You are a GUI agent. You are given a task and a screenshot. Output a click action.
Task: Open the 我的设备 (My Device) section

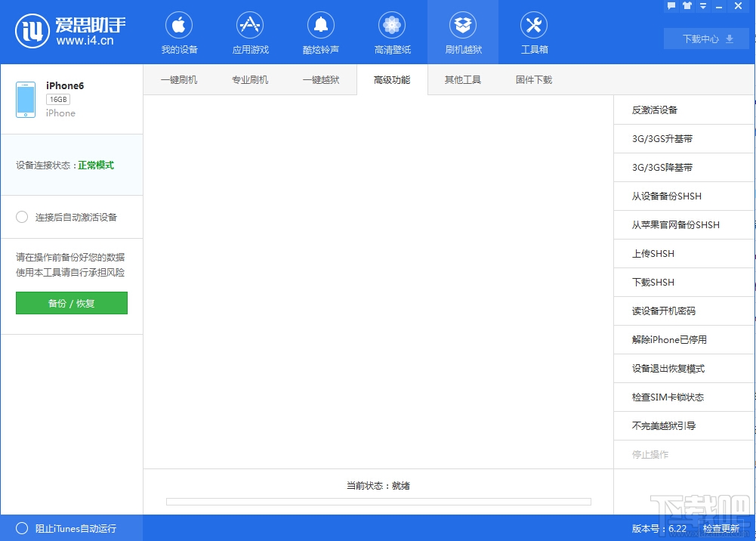click(178, 32)
